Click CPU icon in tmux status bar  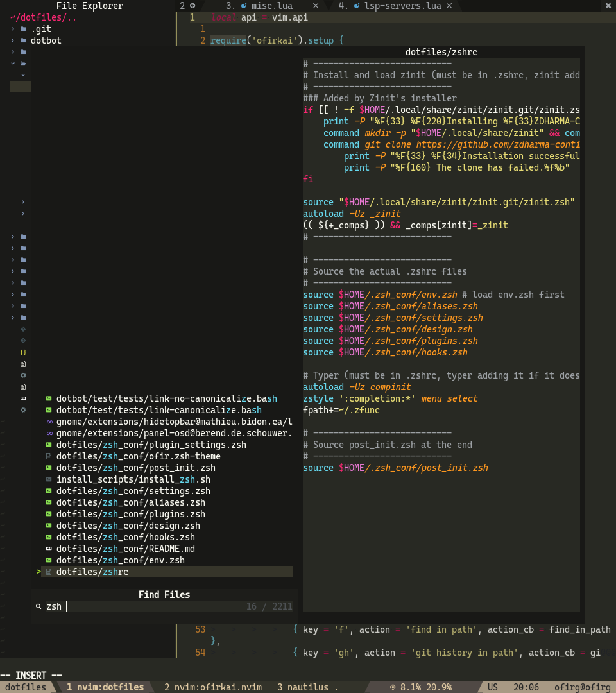point(393,687)
